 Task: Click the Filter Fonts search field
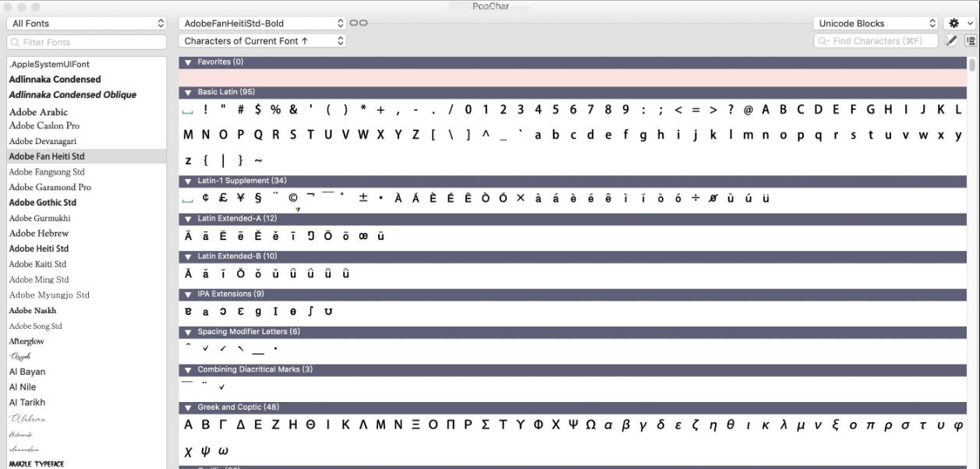(x=86, y=40)
